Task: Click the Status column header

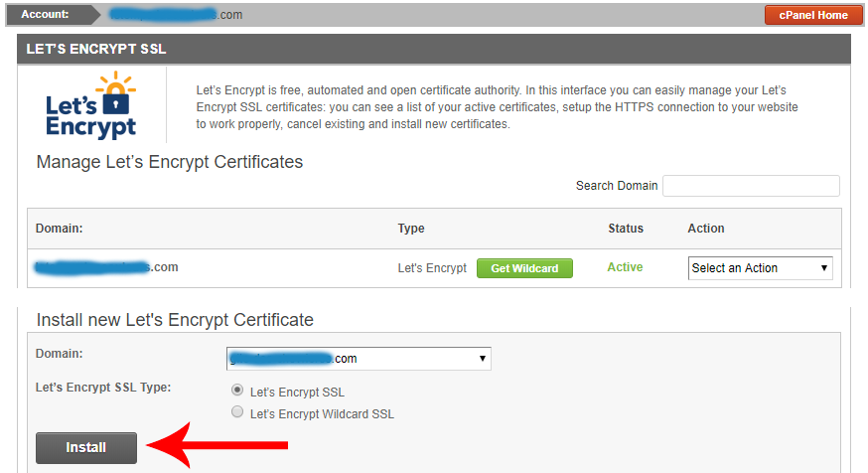Action: tap(626, 229)
